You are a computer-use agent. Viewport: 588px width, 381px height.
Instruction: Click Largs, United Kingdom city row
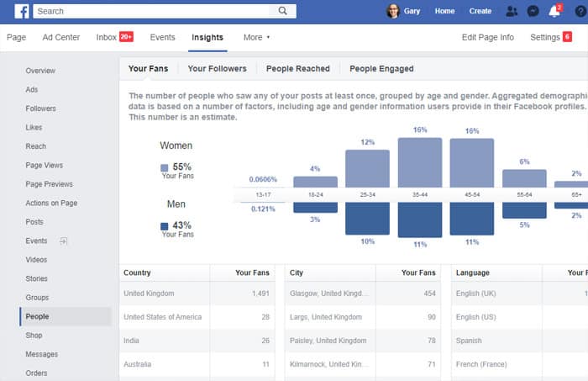coord(363,317)
